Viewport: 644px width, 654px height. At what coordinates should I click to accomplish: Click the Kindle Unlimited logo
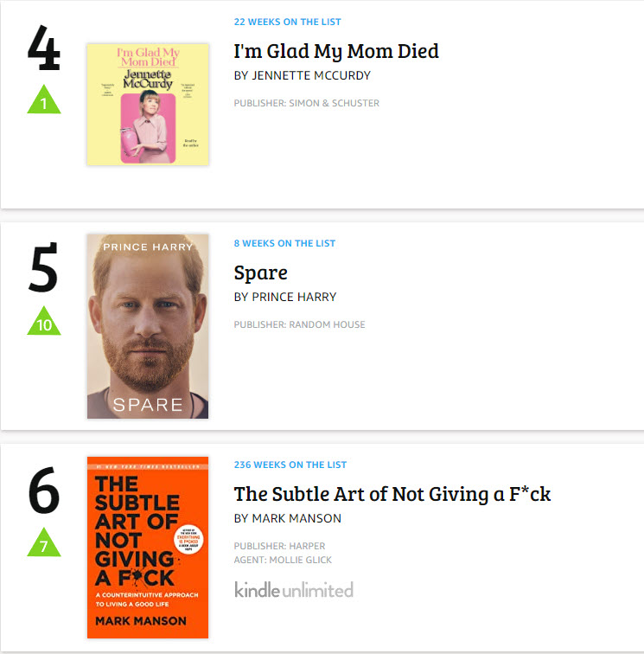click(294, 590)
